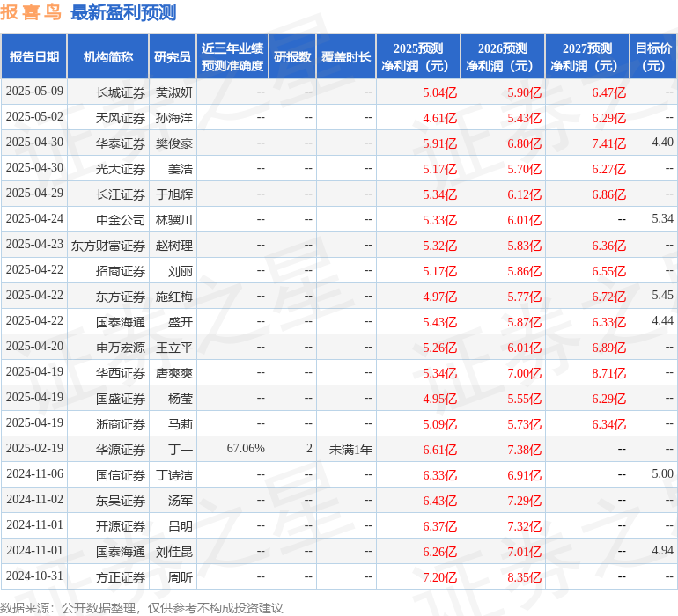The image size is (678, 616).
Task: Click the date 2025-05-02
Action: tap(34, 116)
